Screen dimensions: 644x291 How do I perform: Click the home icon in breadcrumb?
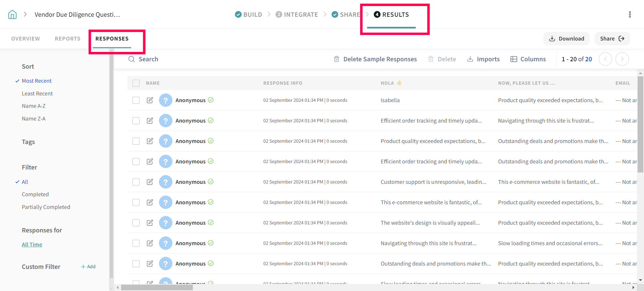coord(12,14)
